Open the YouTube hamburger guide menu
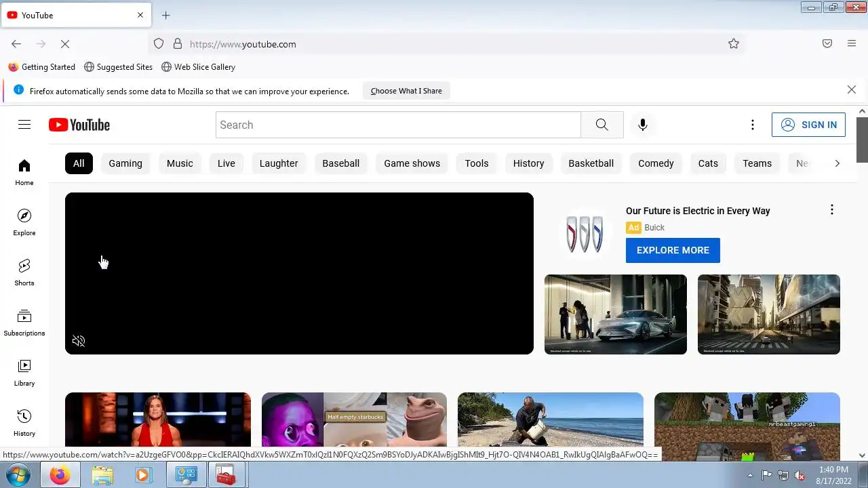 pos(24,125)
